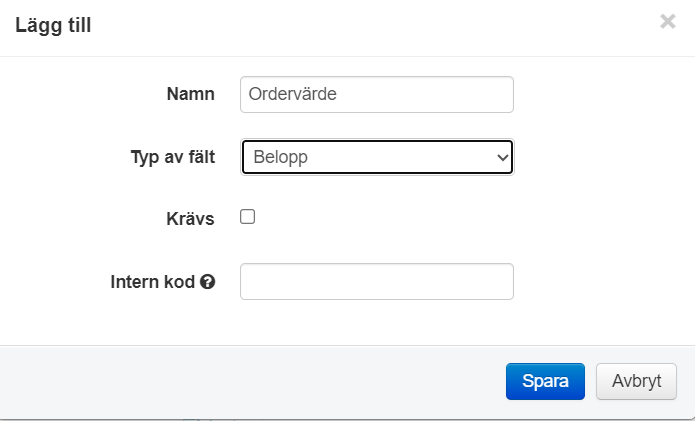Select the Belopp value in the field type combo
The image size is (695, 421).
281,157
